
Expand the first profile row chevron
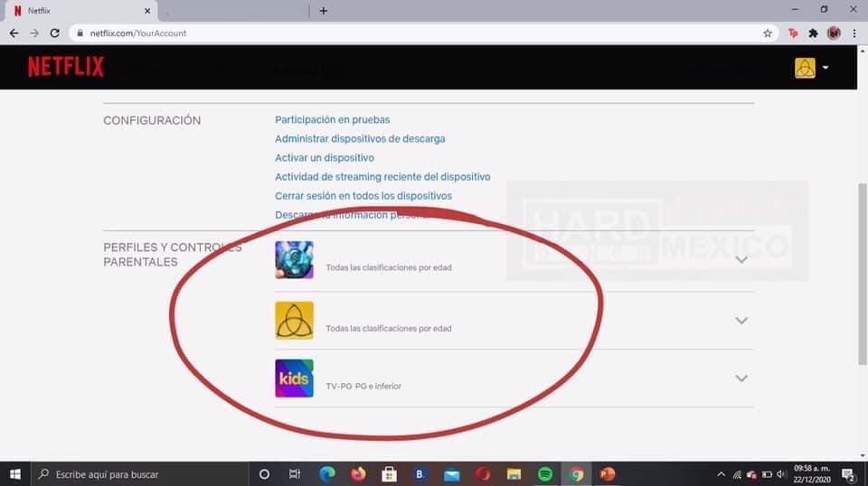pos(741,260)
